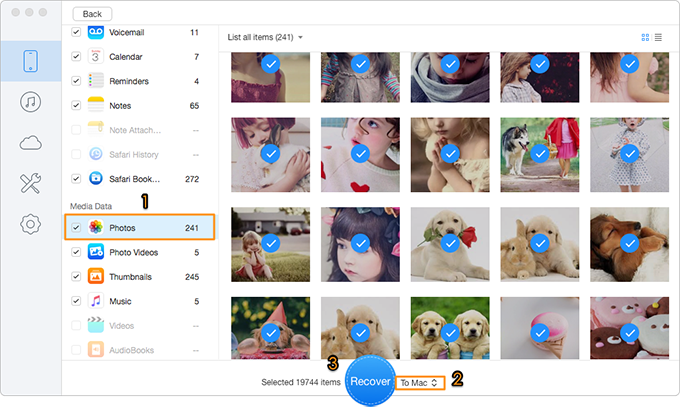Click the blue Recover button
Screen dimensions: 680x413
click(x=370, y=381)
